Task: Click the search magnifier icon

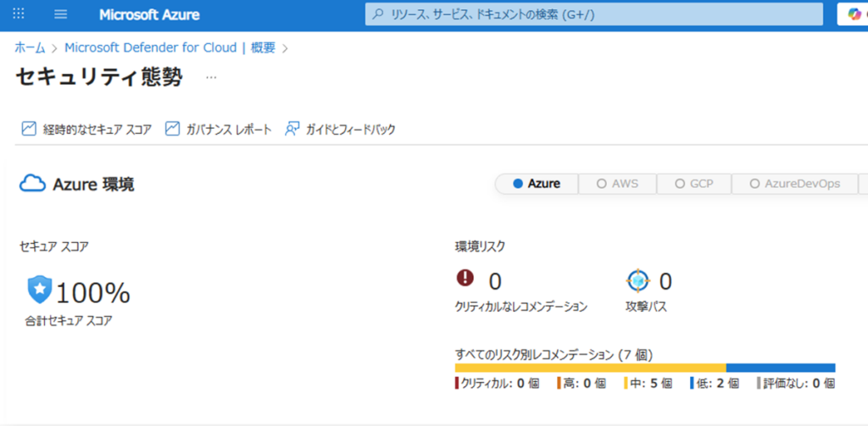Action: (x=378, y=14)
